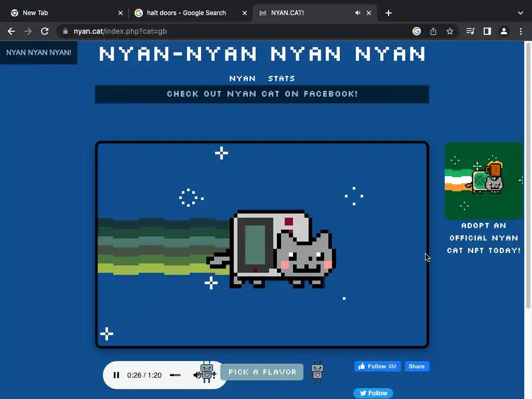Click the Facebook Share button

click(417, 366)
